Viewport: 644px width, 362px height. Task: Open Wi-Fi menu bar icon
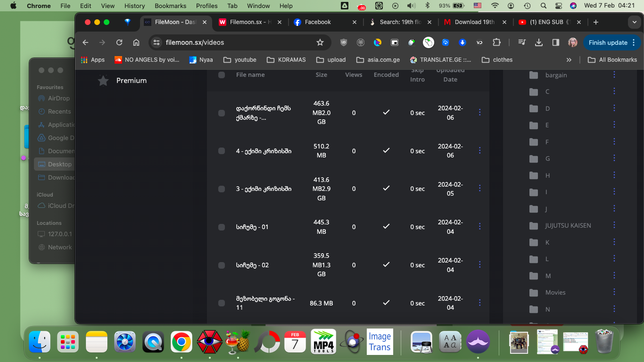(495, 6)
